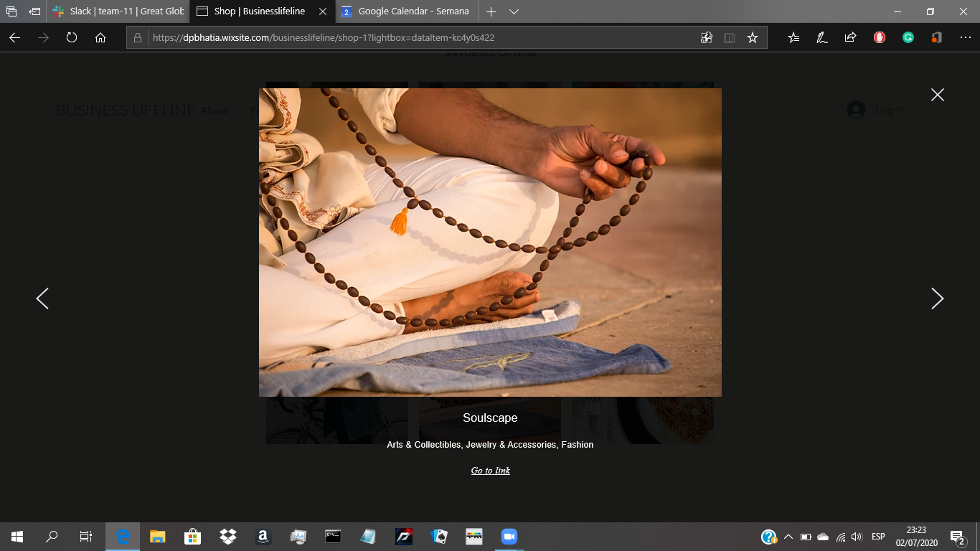The image size is (980, 551).
Task: Open the Favorites hub list
Action: (793, 38)
